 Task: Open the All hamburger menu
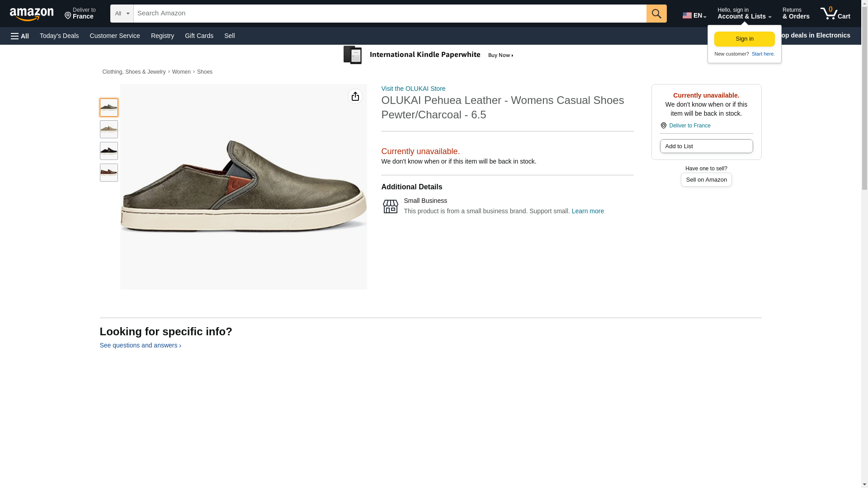coord(20,36)
